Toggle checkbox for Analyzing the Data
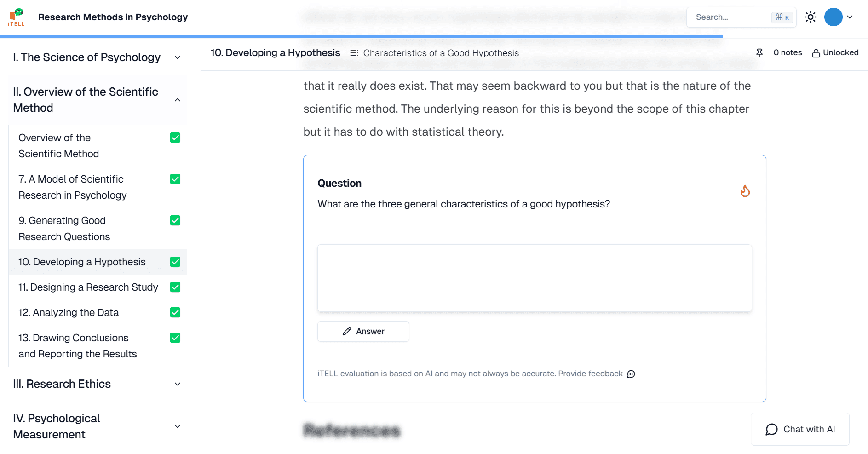Screen dimensions: 868x454 [175, 313]
